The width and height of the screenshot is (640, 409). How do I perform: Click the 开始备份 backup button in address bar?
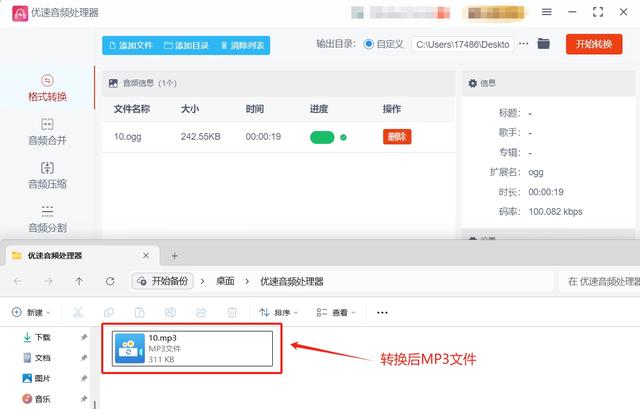(x=162, y=281)
